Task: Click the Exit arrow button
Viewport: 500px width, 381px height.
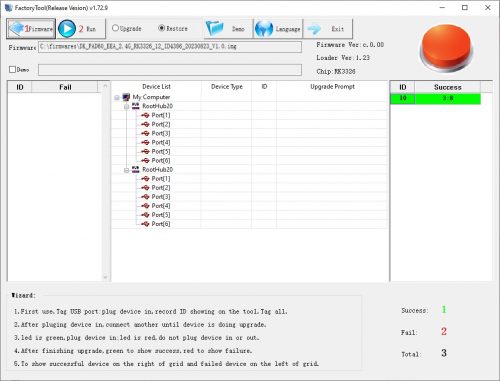Action: pos(328,29)
